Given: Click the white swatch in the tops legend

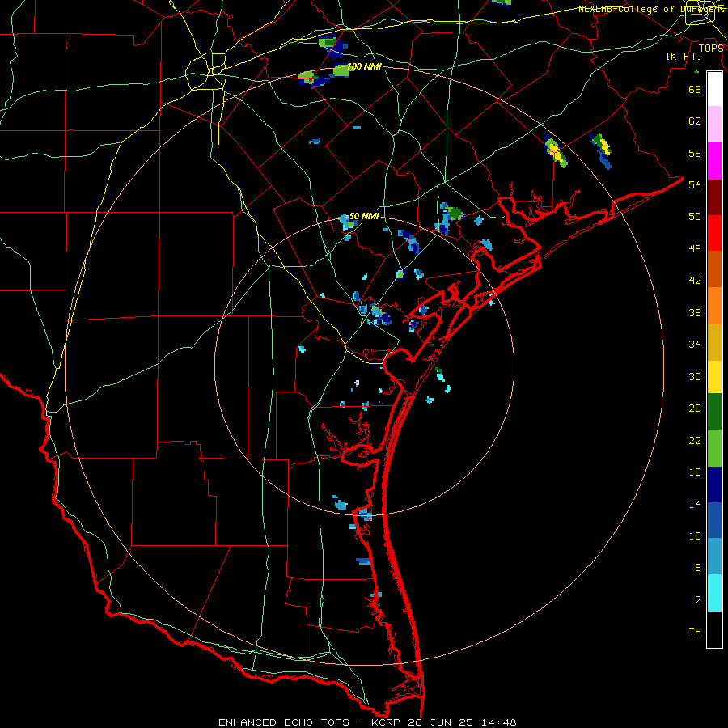Looking at the screenshot, I should coord(714,89).
